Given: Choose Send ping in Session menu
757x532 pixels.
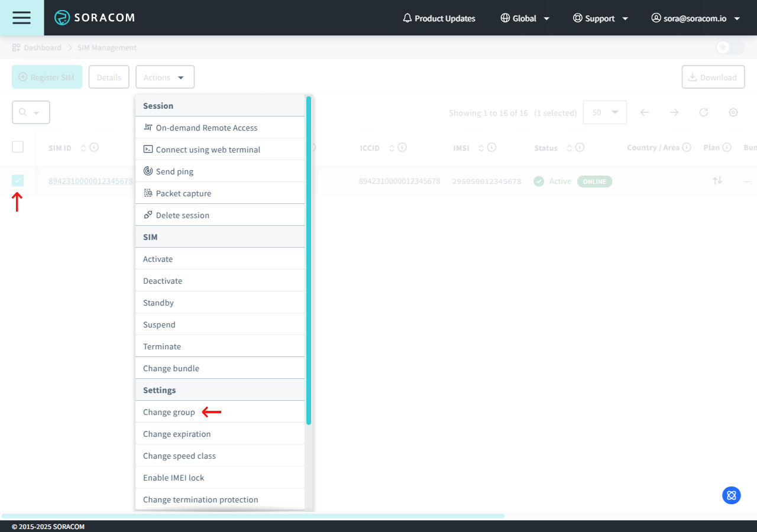Looking at the screenshot, I should (174, 171).
